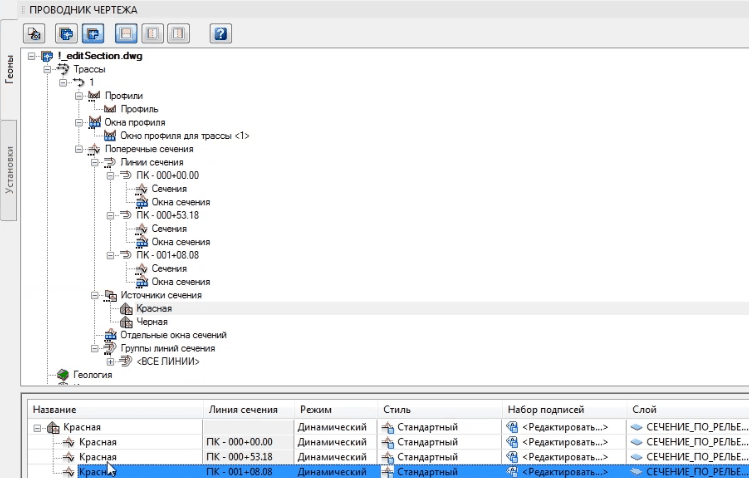Click the Геология icon in tree
749x478 pixels.
[x=63, y=374]
